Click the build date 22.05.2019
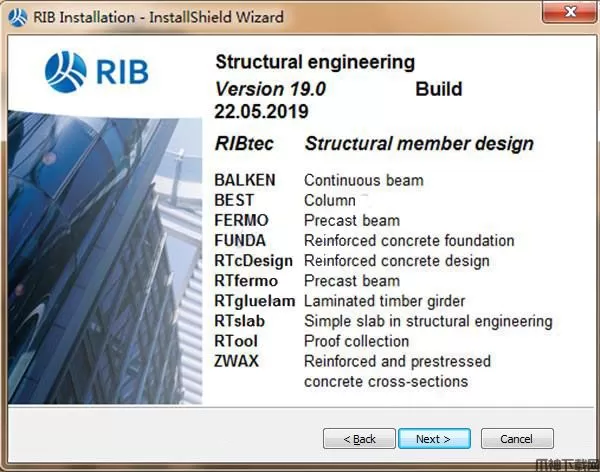This screenshot has height=472, width=600. click(x=261, y=112)
